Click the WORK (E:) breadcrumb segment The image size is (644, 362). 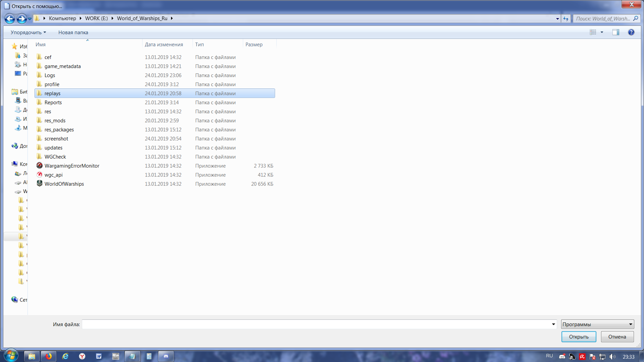(96, 18)
